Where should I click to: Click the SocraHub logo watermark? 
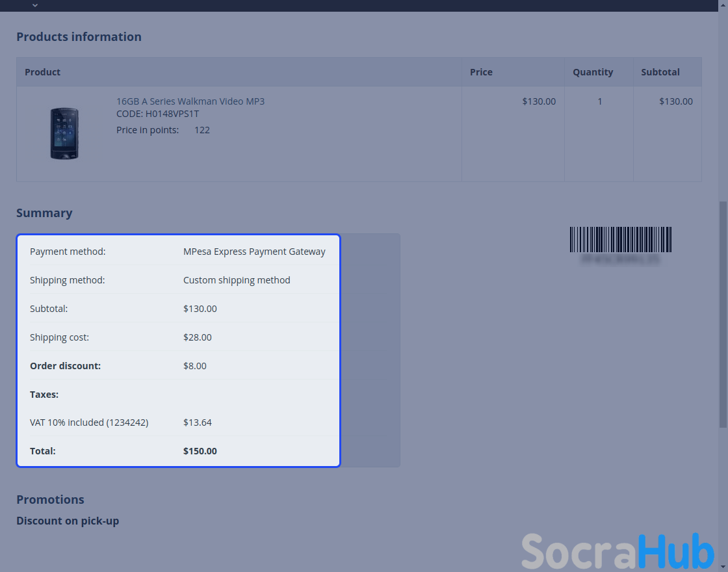[x=617, y=551]
